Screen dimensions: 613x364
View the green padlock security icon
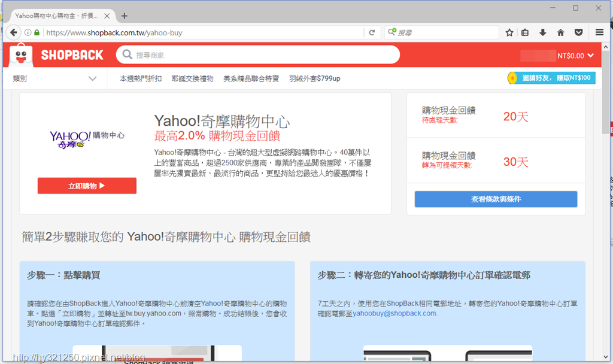tap(37, 32)
